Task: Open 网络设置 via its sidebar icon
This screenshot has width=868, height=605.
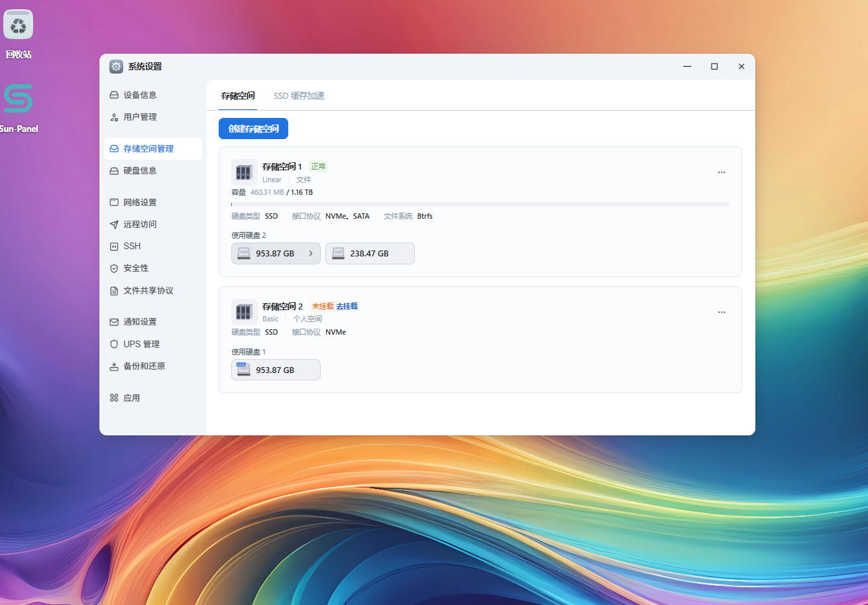Action: 114,203
